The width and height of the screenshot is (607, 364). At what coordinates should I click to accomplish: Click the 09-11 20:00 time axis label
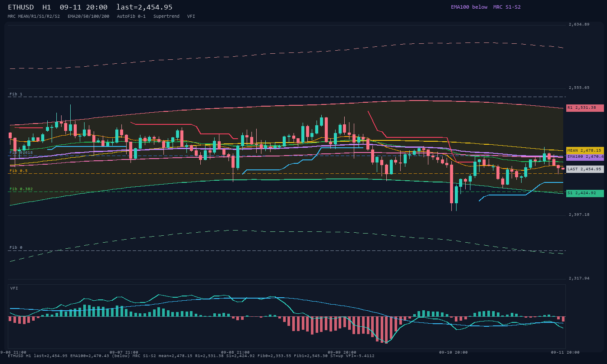click(x=565, y=352)
